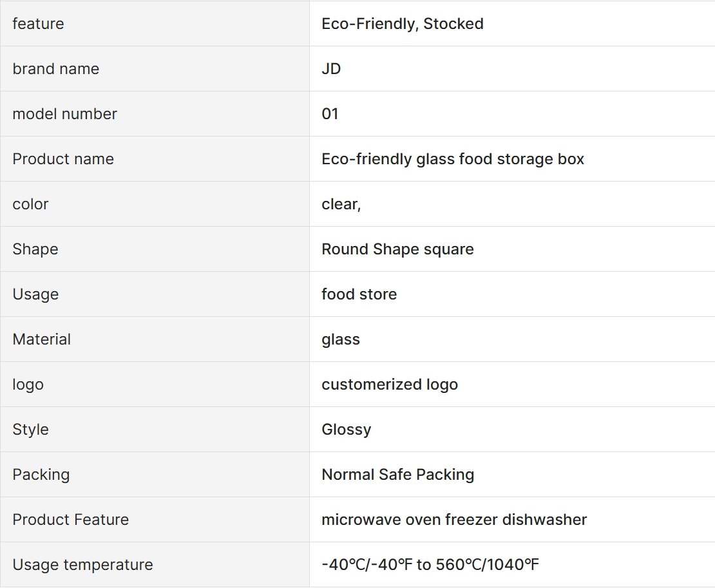Click the 'color' row label
This screenshot has height=588, width=715.
click(30, 204)
